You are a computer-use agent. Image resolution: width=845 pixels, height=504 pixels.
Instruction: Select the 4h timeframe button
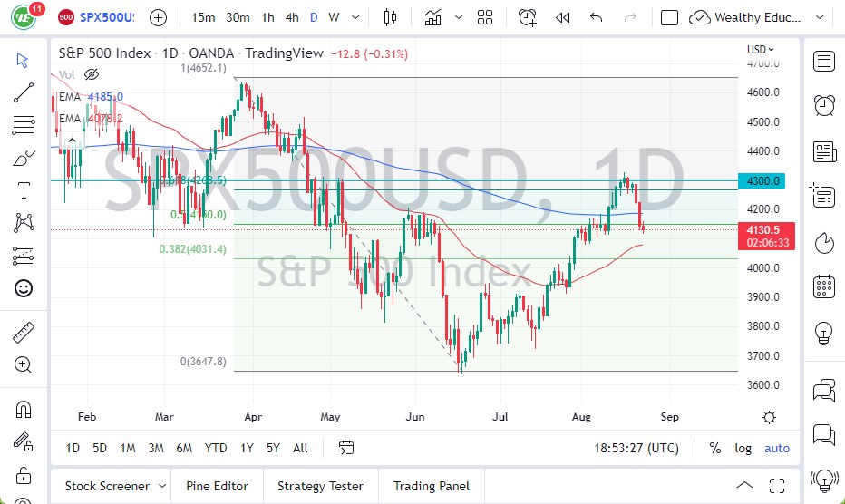point(291,17)
